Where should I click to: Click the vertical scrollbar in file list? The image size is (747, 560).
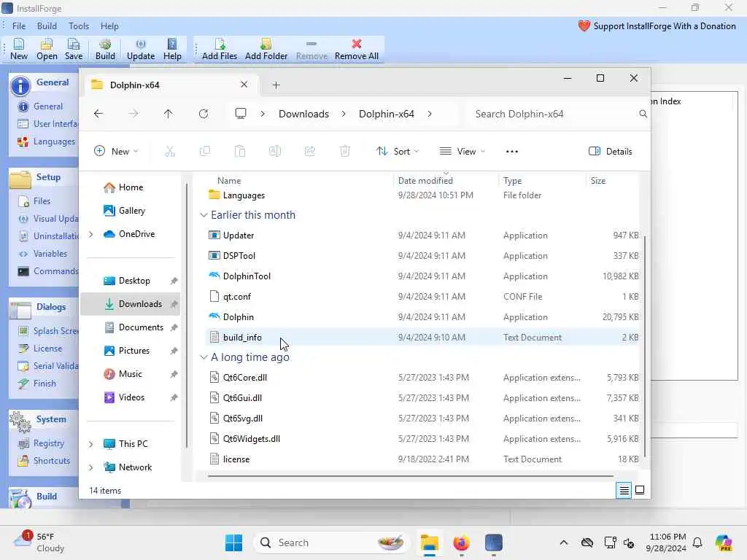(x=646, y=346)
